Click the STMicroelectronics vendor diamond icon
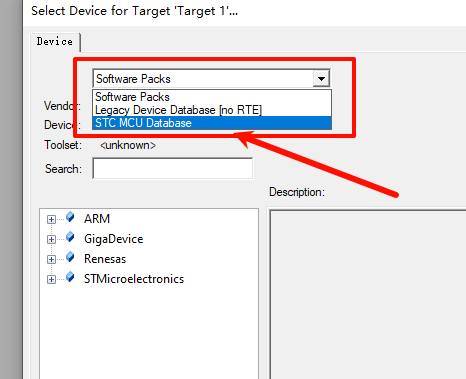 [x=70, y=277]
